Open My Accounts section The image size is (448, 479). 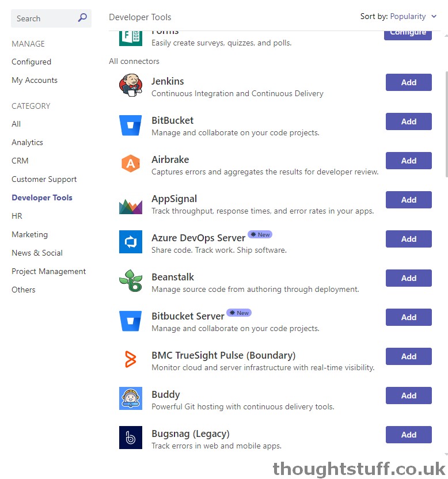pyautogui.click(x=35, y=80)
